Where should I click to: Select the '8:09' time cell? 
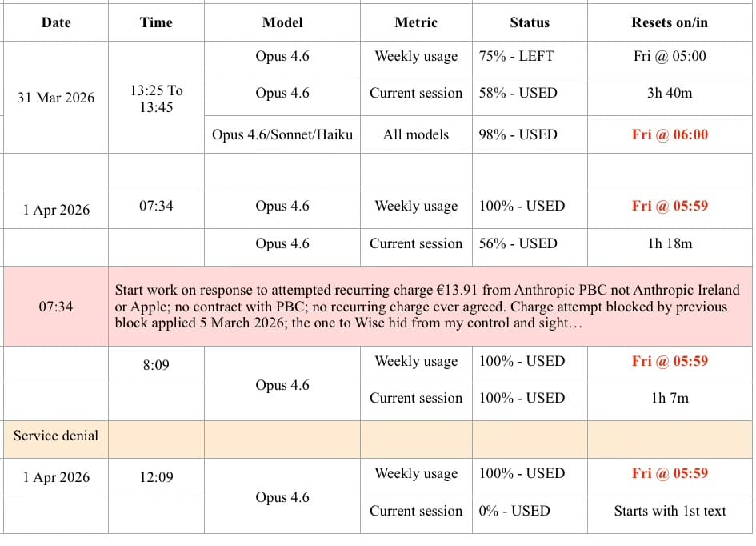[156, 365]
